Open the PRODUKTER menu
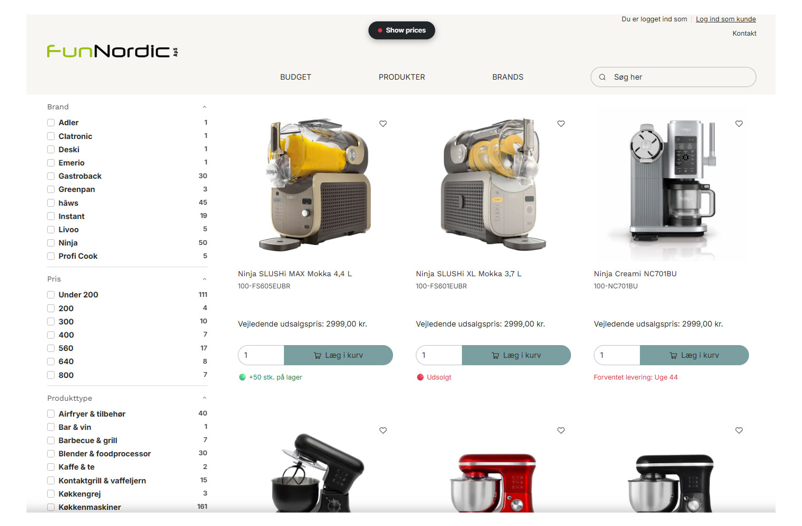The image size is (802, 526). [402, 77]
